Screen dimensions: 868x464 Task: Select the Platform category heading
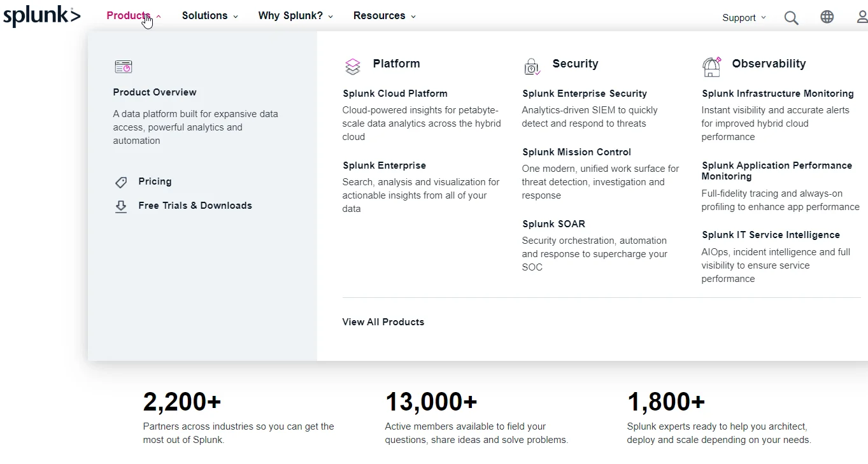pyautogui.click(x=396, y=64)
